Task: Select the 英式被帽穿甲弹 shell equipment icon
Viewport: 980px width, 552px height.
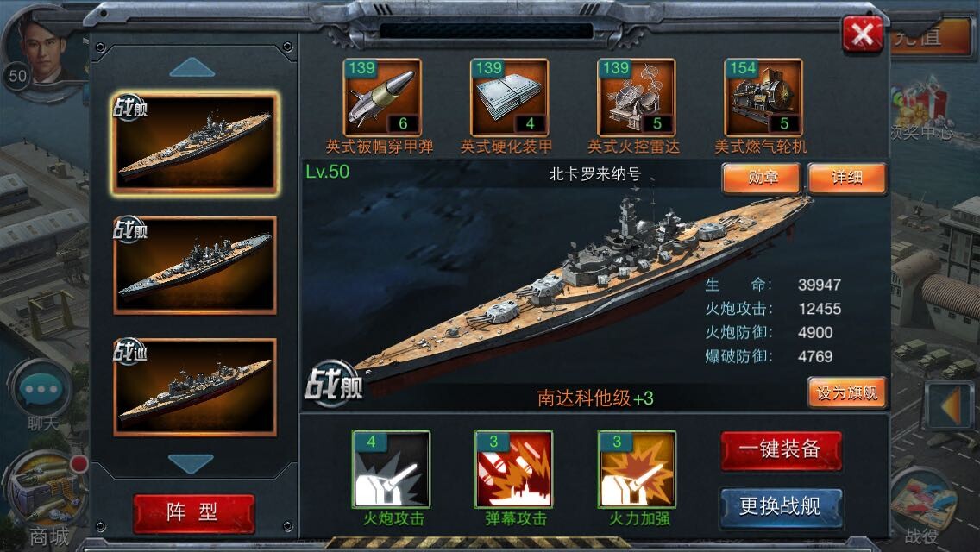Action: tap(382, 97)
